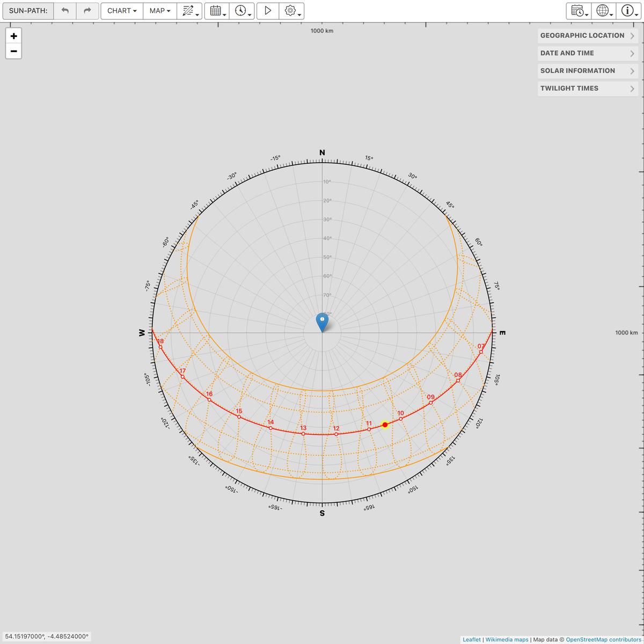
Task: Click the undo arrow in toolbar
Action: point(65,11)
